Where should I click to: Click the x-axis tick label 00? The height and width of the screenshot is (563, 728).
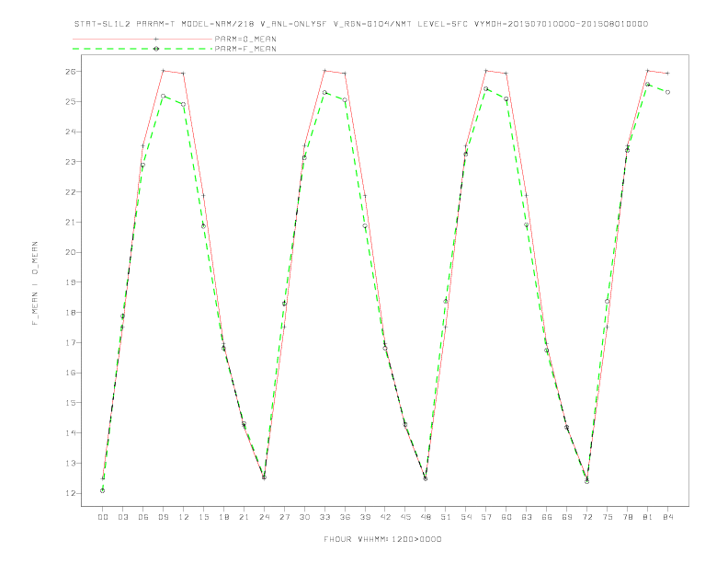[x=103, y=517]
